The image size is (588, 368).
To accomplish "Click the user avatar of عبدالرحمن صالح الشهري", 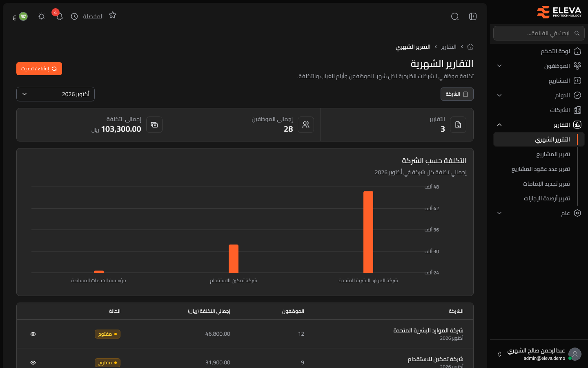I will click(575, 354).
